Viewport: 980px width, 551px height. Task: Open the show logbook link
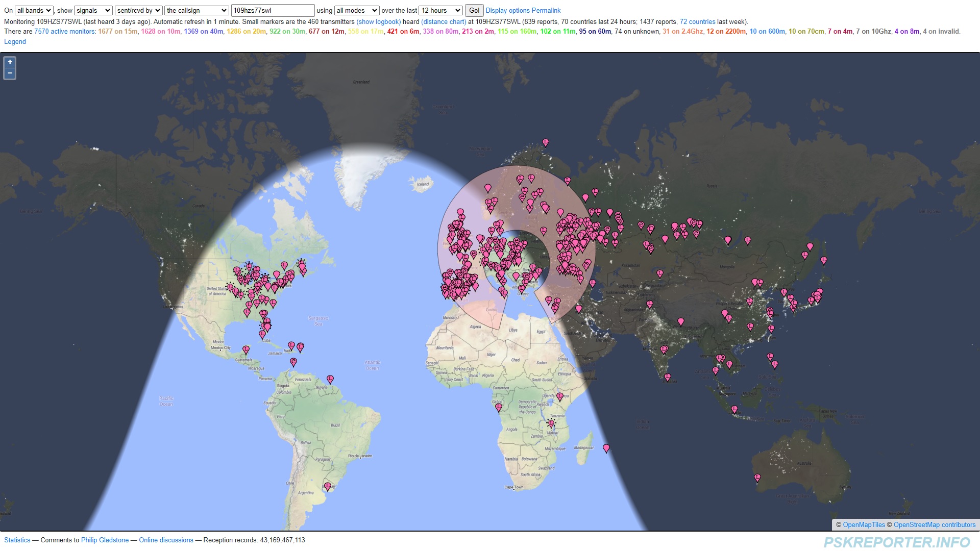coord(378,21)
